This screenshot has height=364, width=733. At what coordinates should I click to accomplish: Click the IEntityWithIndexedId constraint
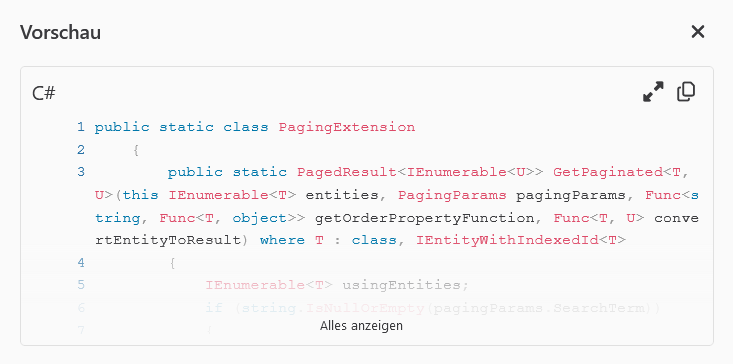tap(507, 241)
